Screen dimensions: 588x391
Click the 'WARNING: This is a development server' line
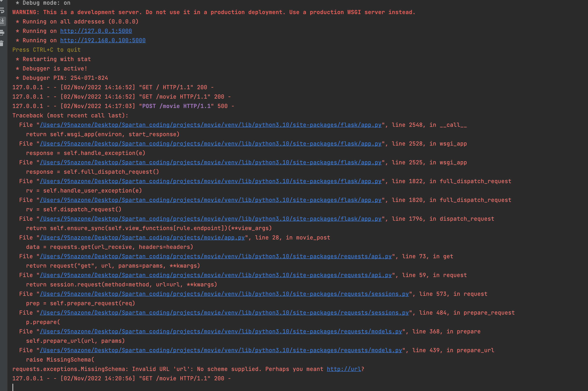click(x=214, y=12)
